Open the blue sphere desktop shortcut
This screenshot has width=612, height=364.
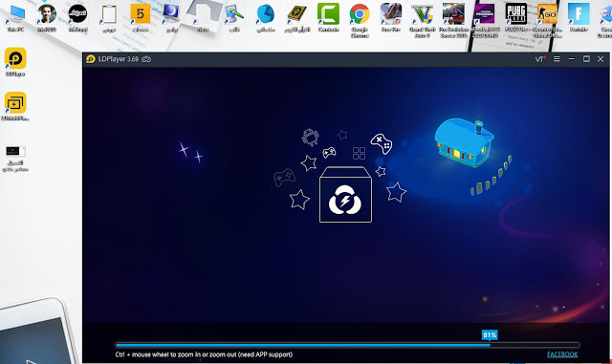(x=266, y=17)
